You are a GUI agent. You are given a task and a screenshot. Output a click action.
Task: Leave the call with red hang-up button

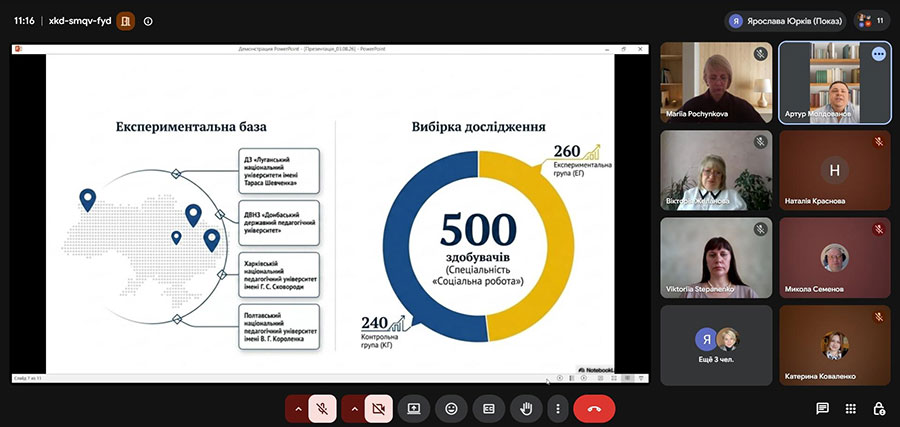[x=594, y=409]
